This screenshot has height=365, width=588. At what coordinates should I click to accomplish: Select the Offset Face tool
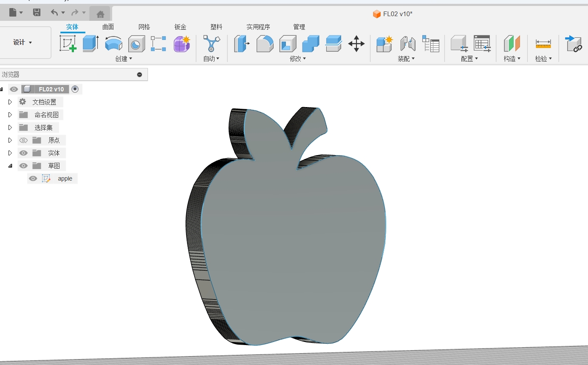pos(334,43)
